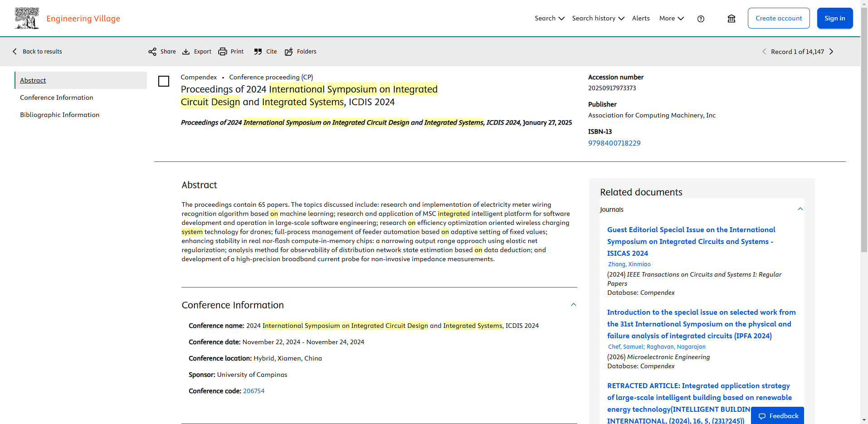Expand the Search history dropdown
Image resolution: width=868 pixels, height=424 pixels.
click(x=598, y=18)
